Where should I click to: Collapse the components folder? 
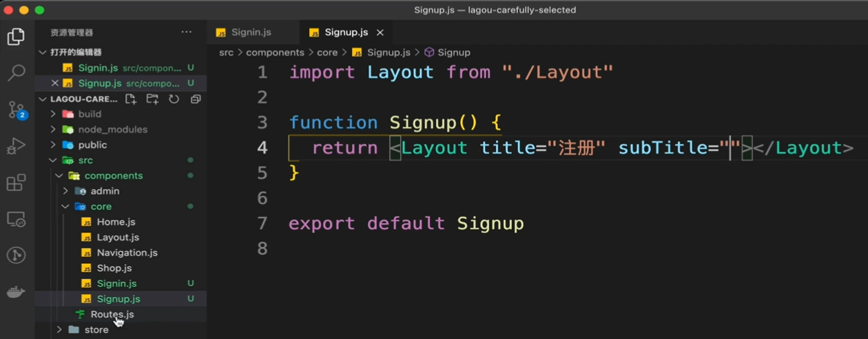pyautogui.click(x=59, y=176)
